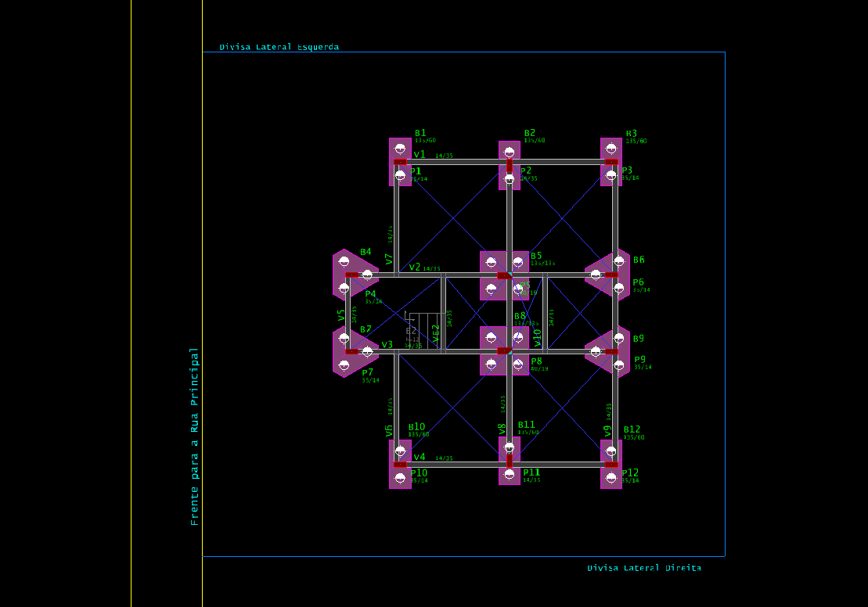Click the B10 foundation block label

click(x=416, y=427)
